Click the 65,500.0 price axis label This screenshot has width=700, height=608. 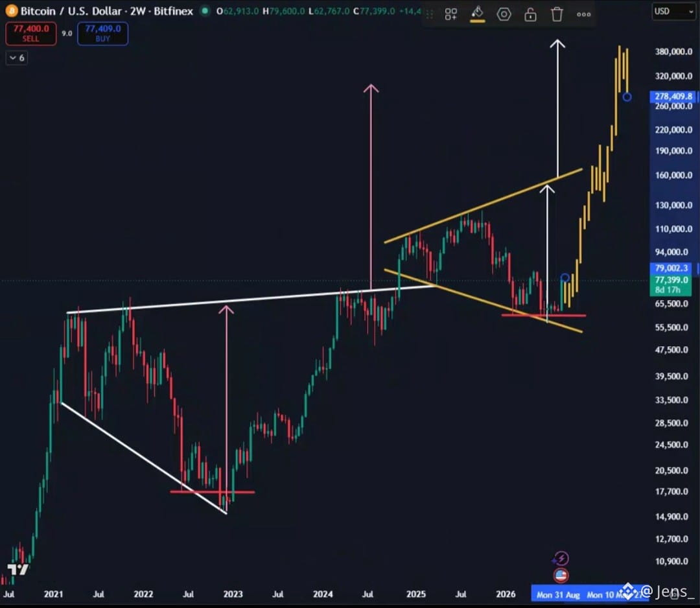tap(671, 303)
